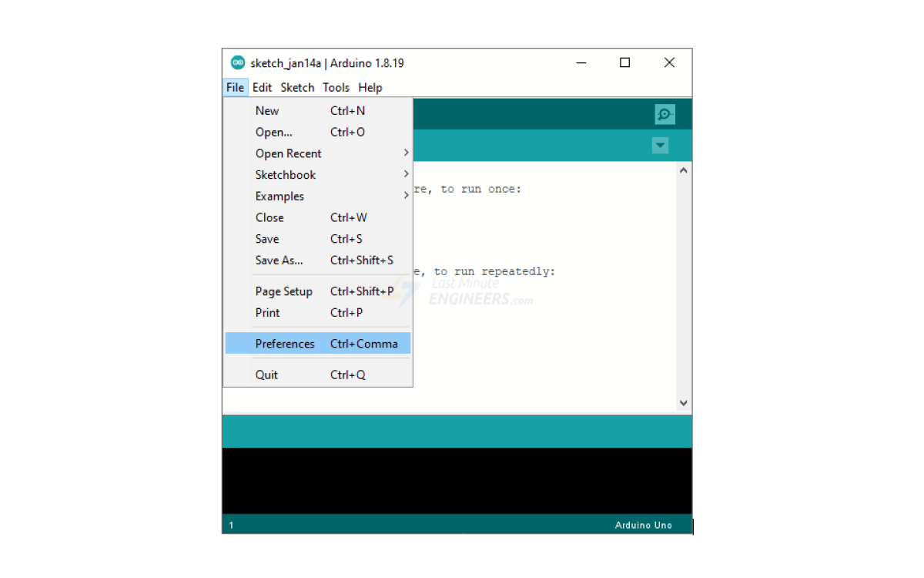Minimize the Arduino window

point(581,63)
